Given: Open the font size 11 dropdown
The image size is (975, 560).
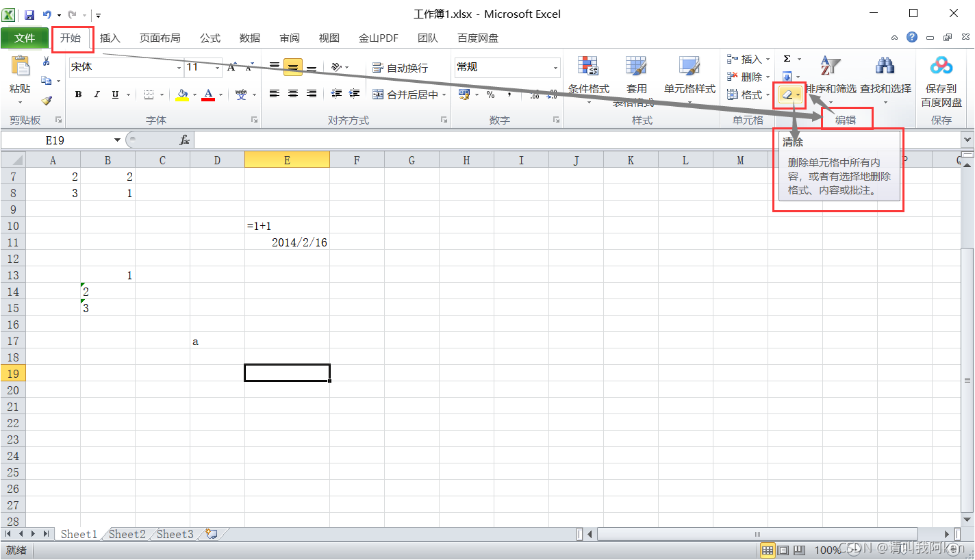Looking at the screenshot, I should [218, 68].
